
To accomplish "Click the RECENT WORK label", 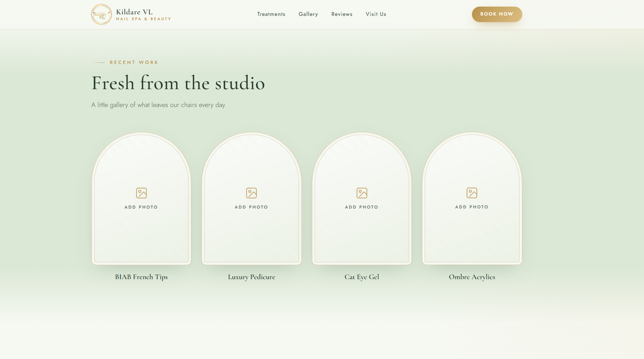I will [x=134, y=62].
